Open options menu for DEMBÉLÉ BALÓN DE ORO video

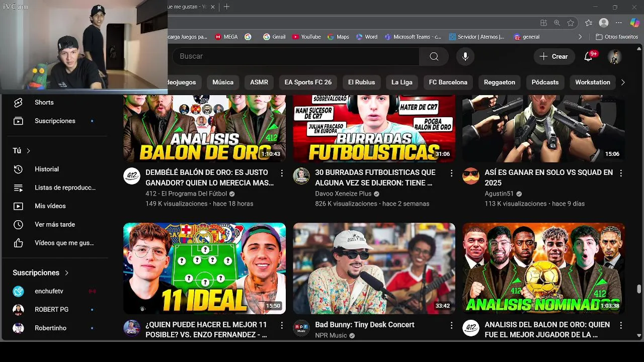pyautogui.click(x=282, y=173)
